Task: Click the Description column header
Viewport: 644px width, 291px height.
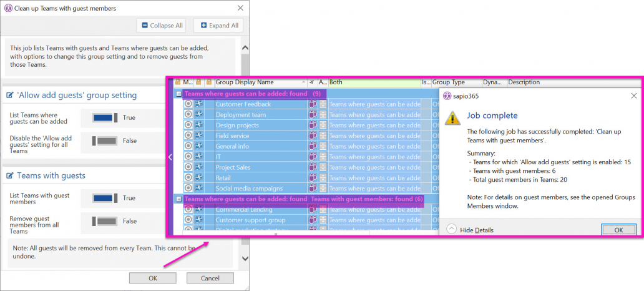Action: click(524, 82)
